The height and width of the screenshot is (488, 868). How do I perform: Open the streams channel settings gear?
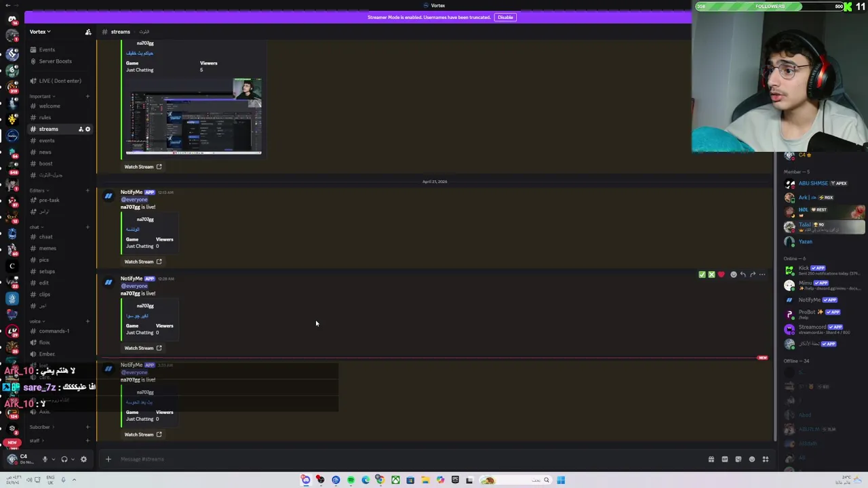pyautogui.click(x=87, y=129)
